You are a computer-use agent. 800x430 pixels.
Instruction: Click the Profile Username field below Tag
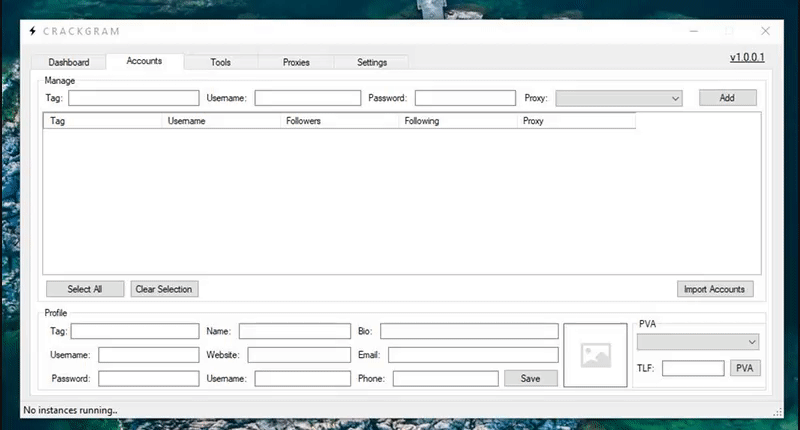148,355
